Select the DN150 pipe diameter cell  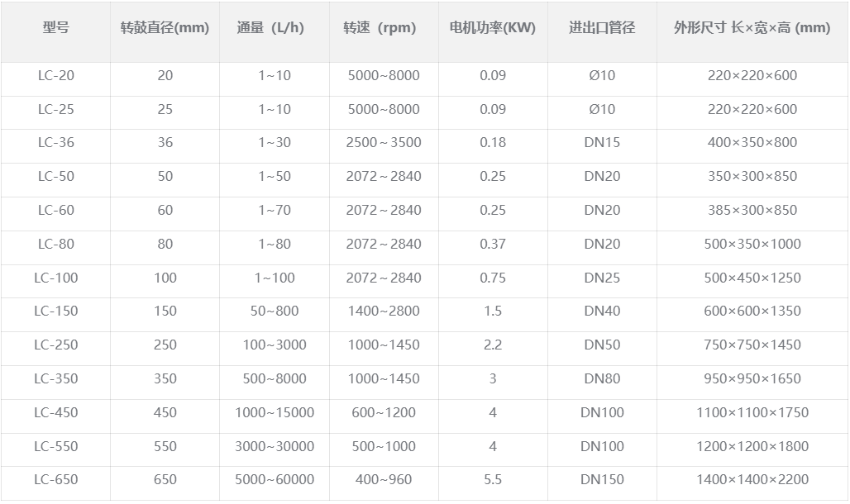point(602,479)
